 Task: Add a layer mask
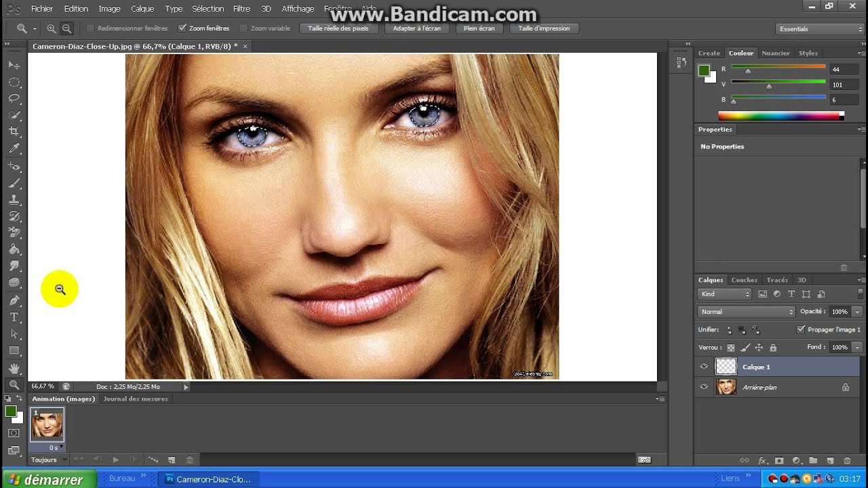click(779, 461)
